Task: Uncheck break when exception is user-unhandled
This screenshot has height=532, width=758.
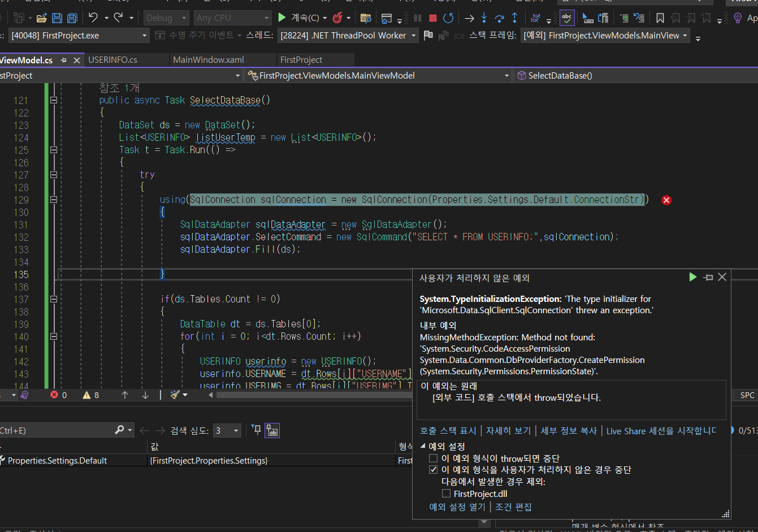Action: coord(434,470)
